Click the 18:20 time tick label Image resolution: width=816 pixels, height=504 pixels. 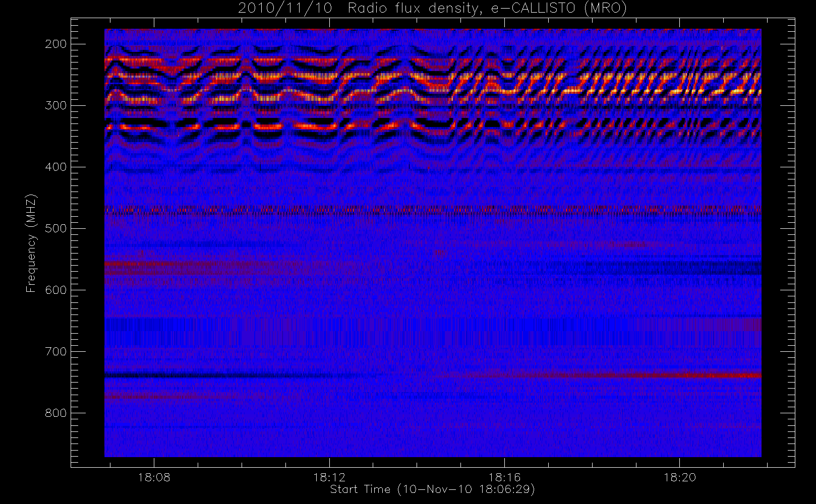680,477
